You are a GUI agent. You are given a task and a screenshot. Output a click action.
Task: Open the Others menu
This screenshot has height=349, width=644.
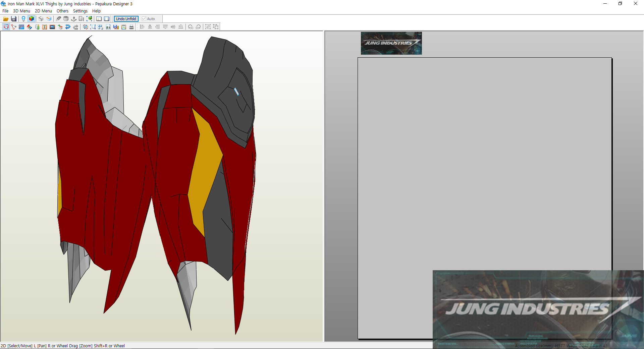click(62, 11)
